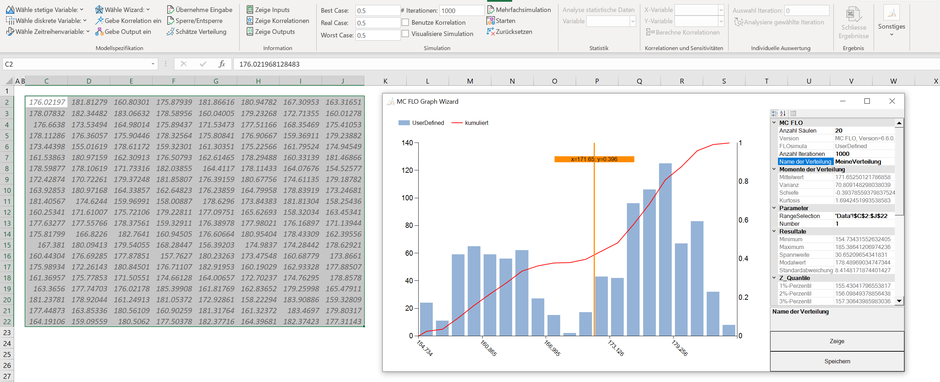Expand the Sonstiges dropdown arrow
The width and height of the screenshot is (940, 382).
(891, 35)
